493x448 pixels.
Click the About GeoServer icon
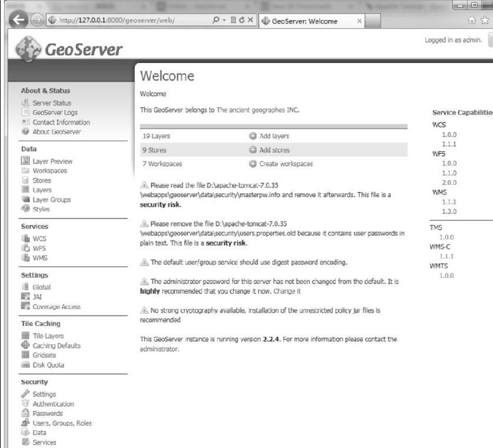(25, 131)
